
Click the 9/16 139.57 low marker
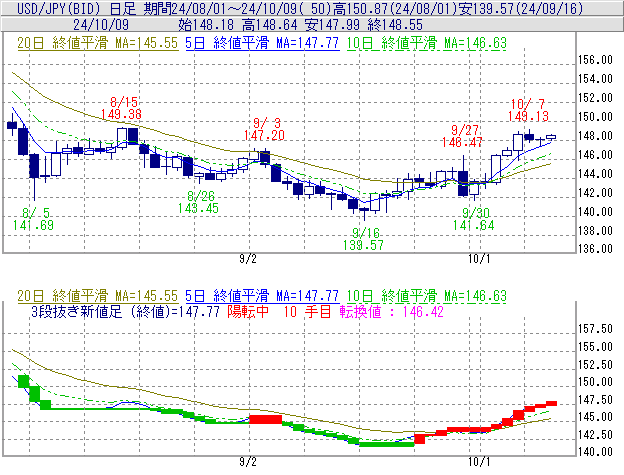point(363,239)
